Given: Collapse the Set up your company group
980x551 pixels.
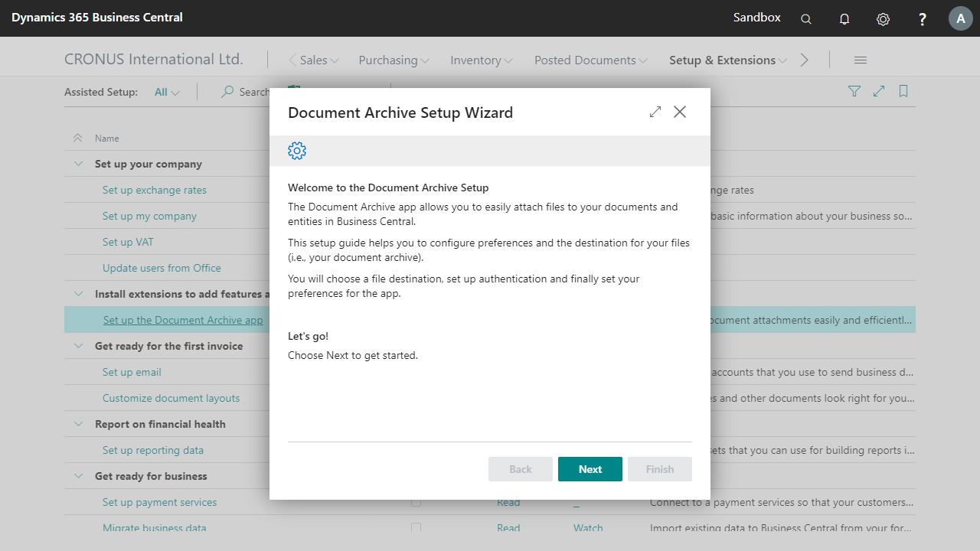Looking at the screenshot, I should (78, 164).
